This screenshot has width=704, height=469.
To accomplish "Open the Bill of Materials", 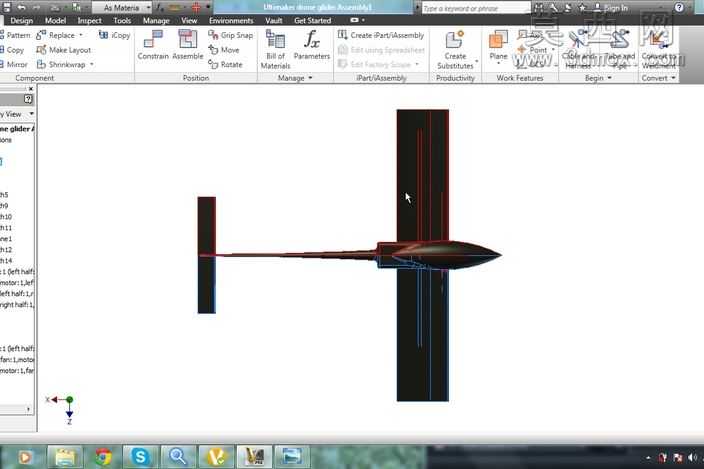I will [x=275, y=49].
